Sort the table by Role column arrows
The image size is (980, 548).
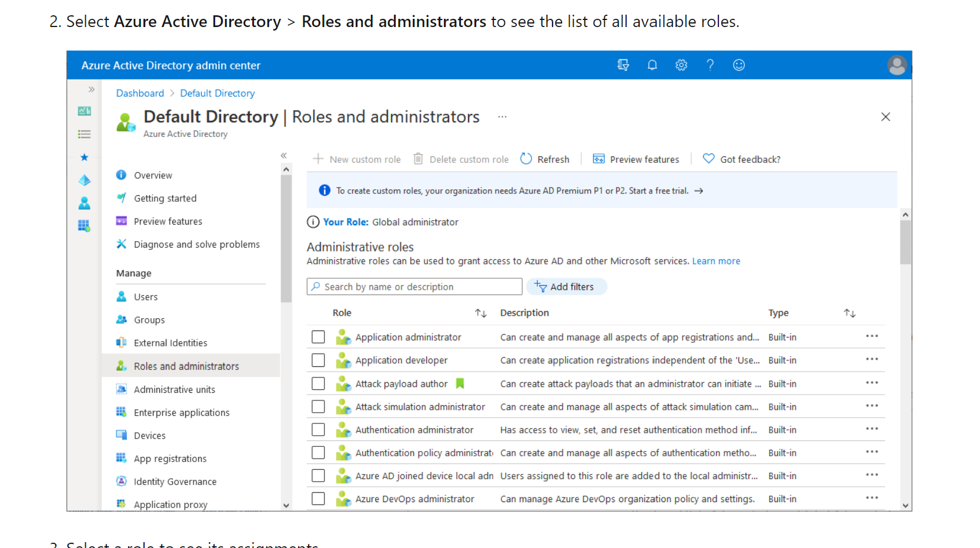click(481, 313)
